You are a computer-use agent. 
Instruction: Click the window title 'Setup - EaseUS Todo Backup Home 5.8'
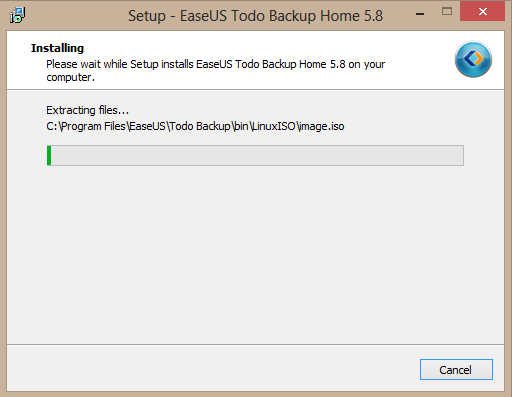pyautogui.click(x=255, y=16)
